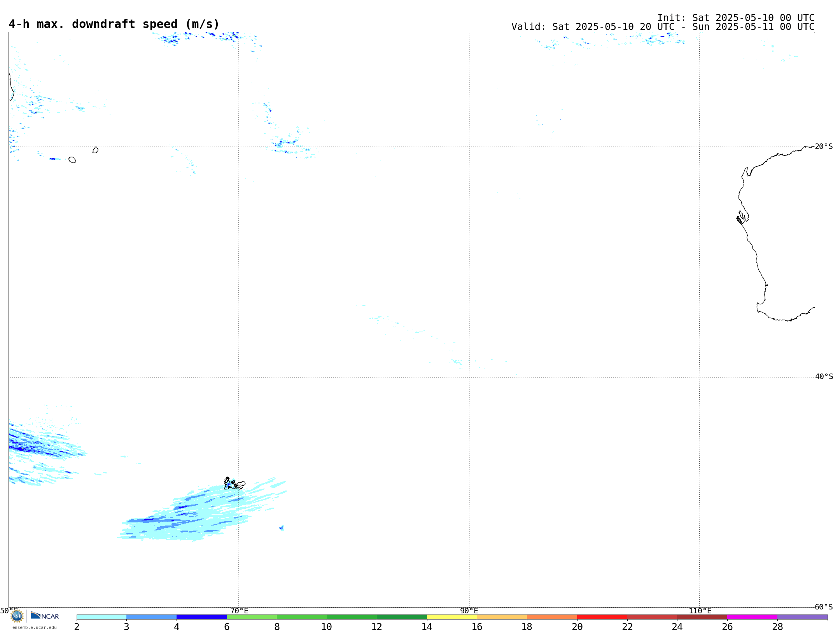
Task: Click the Kerguelen Islands outline near 70°E
Action: point(234,484)
